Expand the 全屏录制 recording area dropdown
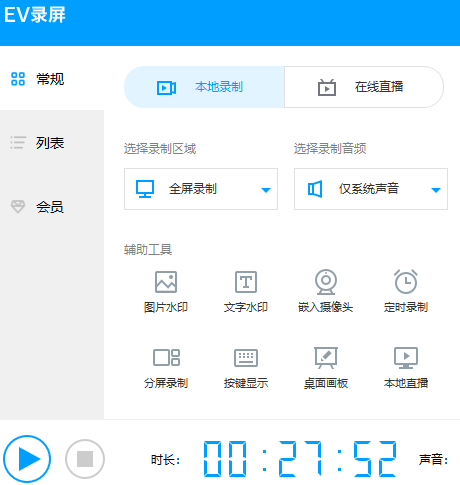 [x=201, y=189]
